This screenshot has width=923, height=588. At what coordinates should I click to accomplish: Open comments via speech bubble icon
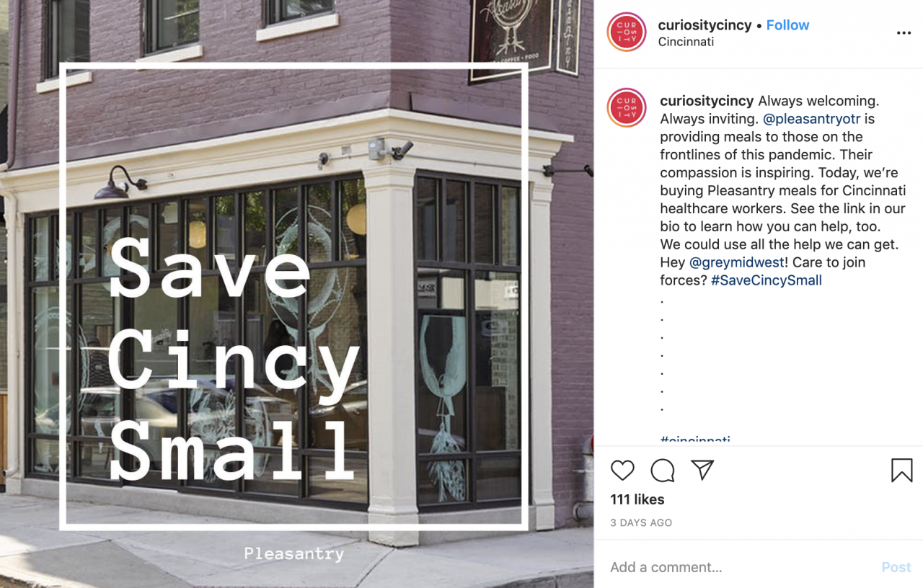(663, 471)
